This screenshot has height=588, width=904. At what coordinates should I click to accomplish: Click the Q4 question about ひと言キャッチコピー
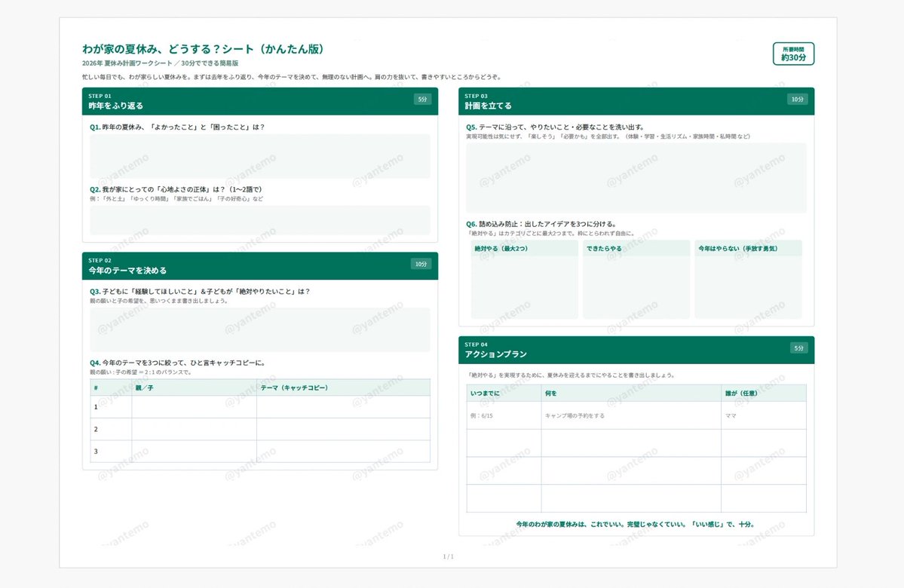pyautogui.click(x=178, y=363)
